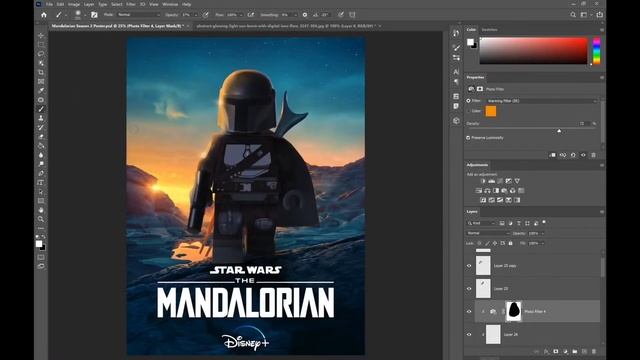Open the layer blend mode Normal dropdown
This screenshot has height=360, width=640.
tap(488, 233)
